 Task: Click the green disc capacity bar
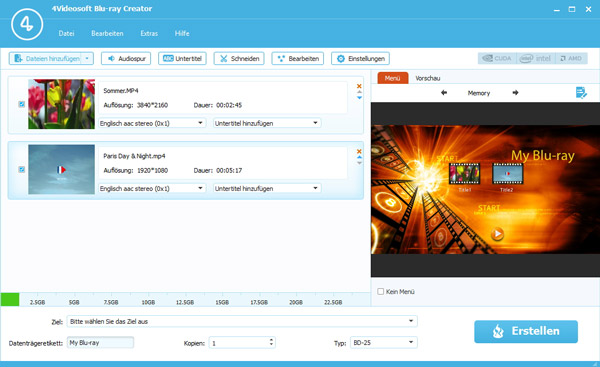click(x=10, y=299)
